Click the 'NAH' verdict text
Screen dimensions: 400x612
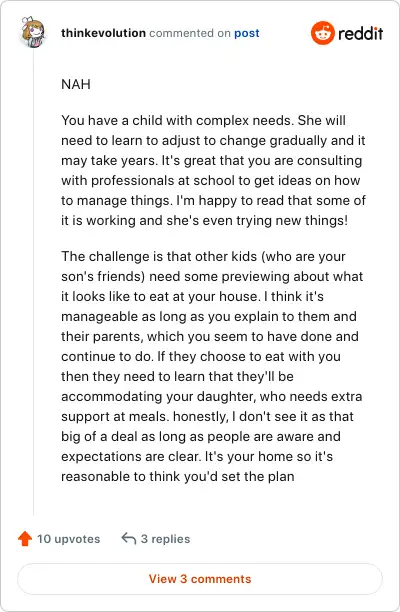coord(76,84)
